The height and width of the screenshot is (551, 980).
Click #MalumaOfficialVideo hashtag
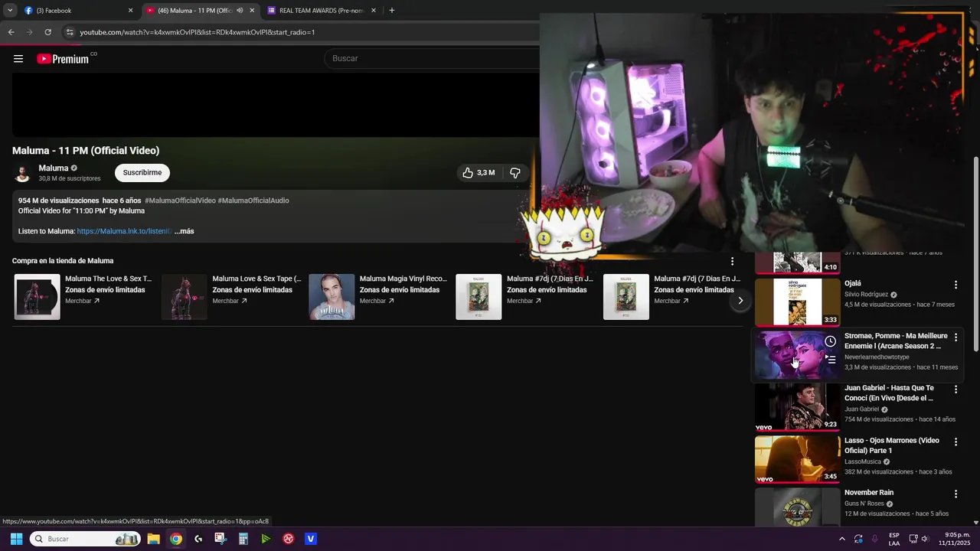180,201
